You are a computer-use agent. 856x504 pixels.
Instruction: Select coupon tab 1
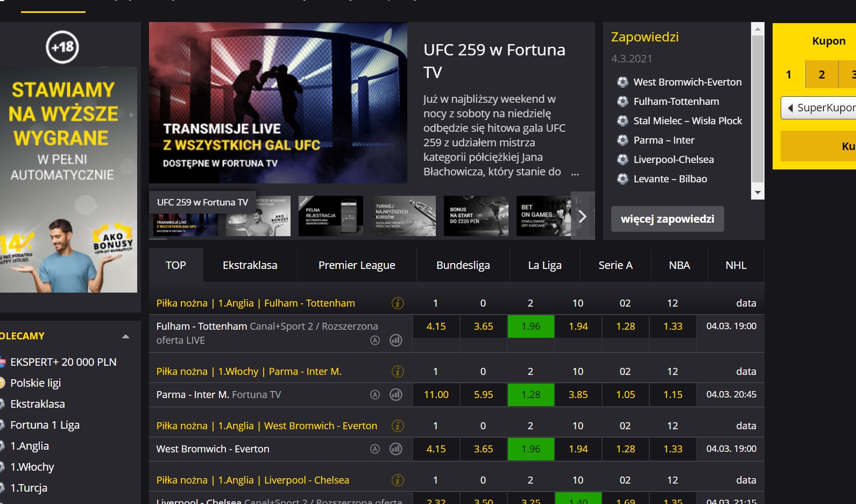(x=789, y=74)
